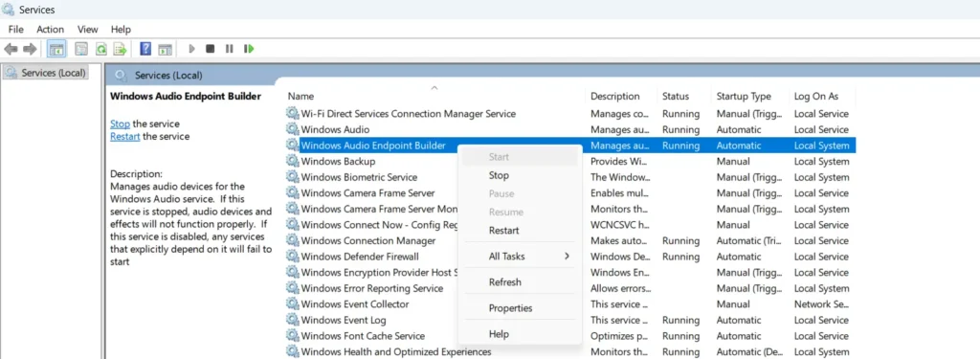Click WCNCSVC h... description cell
This screenshot has height=359, width=980.
point(620,225)
